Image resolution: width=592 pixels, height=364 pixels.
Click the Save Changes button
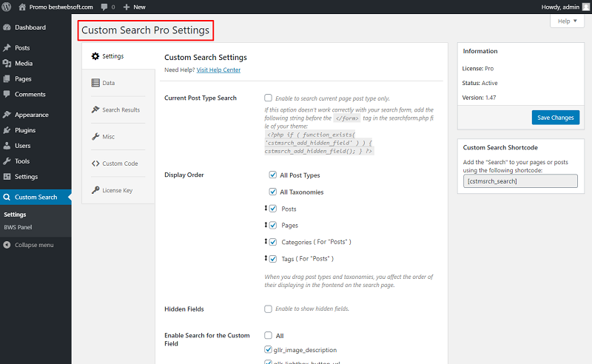point(556,118)
